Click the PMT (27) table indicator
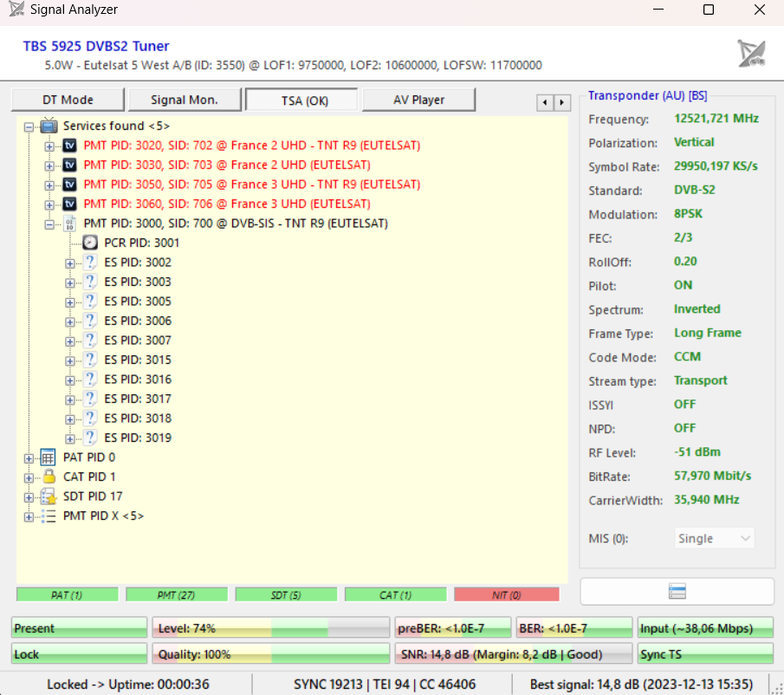784x695 pixels. point(177,594)
